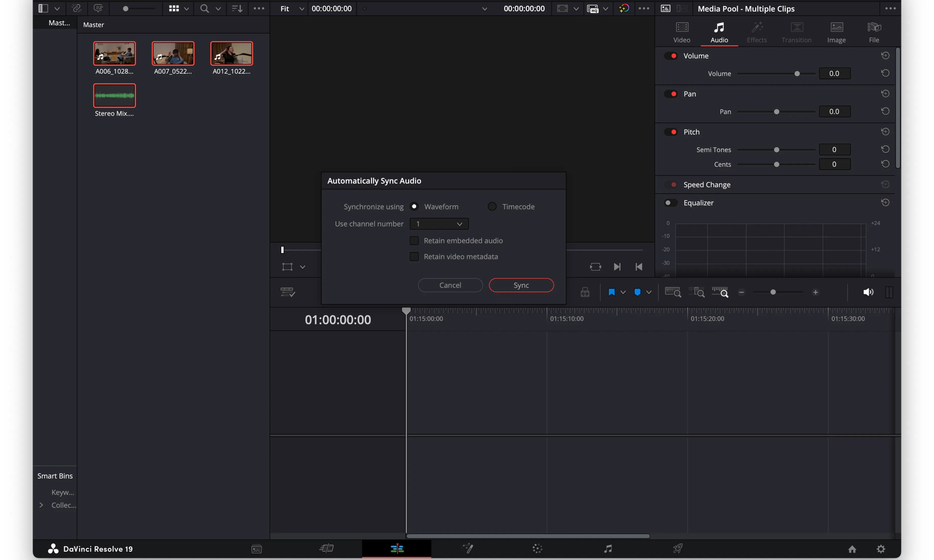Jump to next clip button

tap(617, 267)
